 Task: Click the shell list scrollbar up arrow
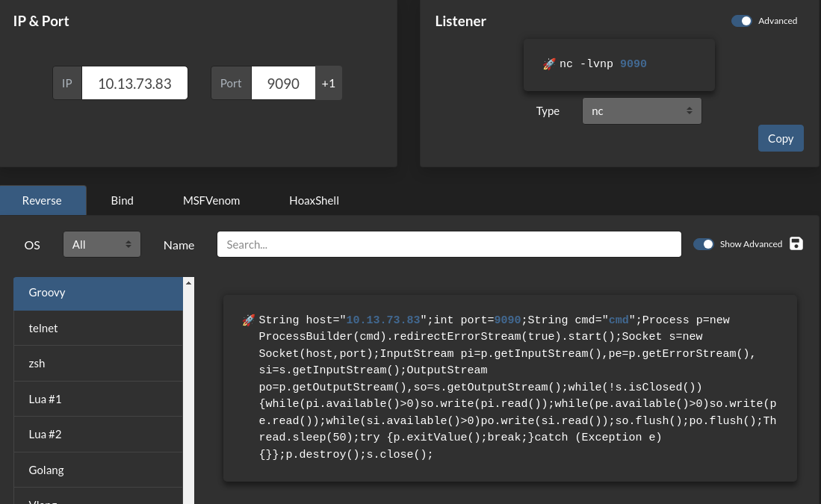coord(188,283)
